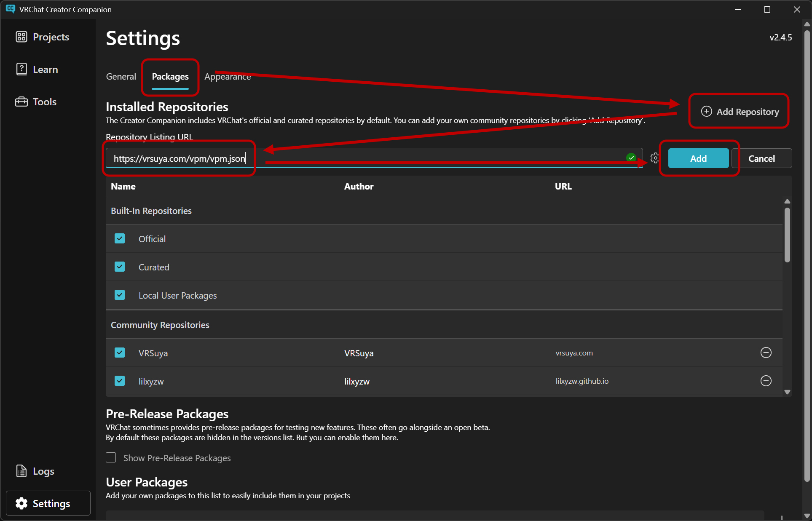Image resolution: width=812 pixels, height=521 pixels.
Task: Open the Settings page in sidebar
Action: 48,503
